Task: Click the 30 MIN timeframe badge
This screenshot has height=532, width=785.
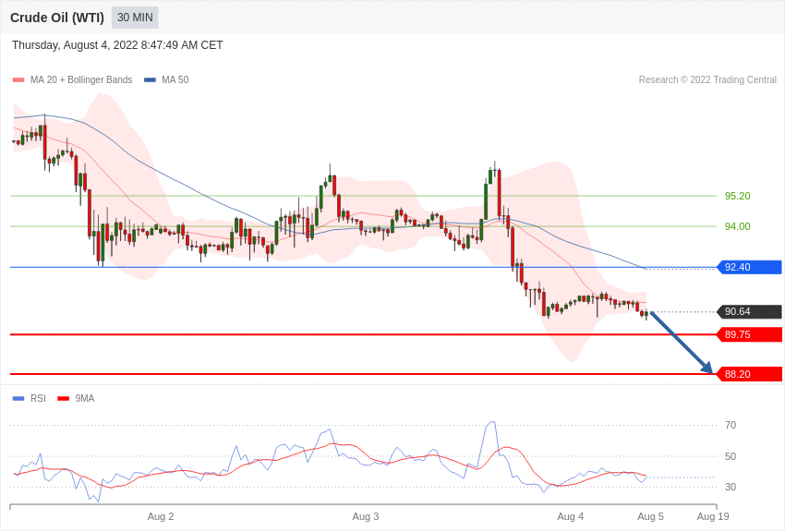Action: [135, 18]
